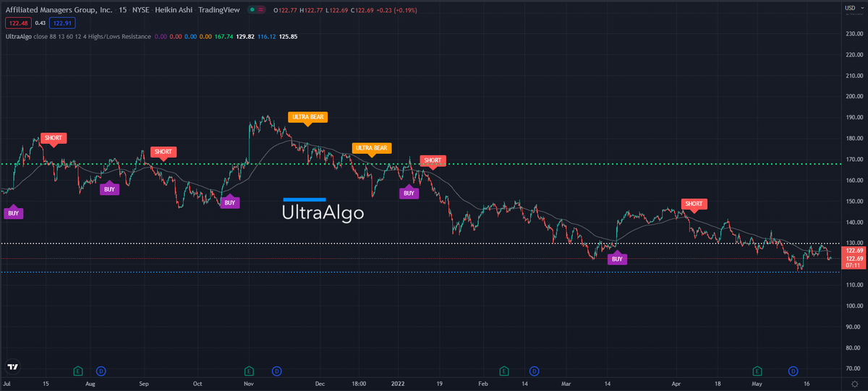Click the Nov label on time axis

tap(248, 384)
